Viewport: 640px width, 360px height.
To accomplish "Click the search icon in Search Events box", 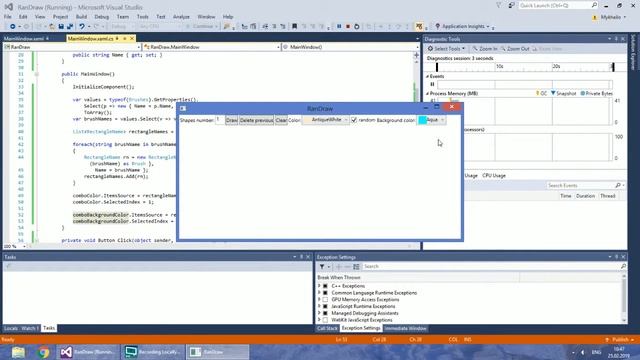I will click(x=618, y=185).
